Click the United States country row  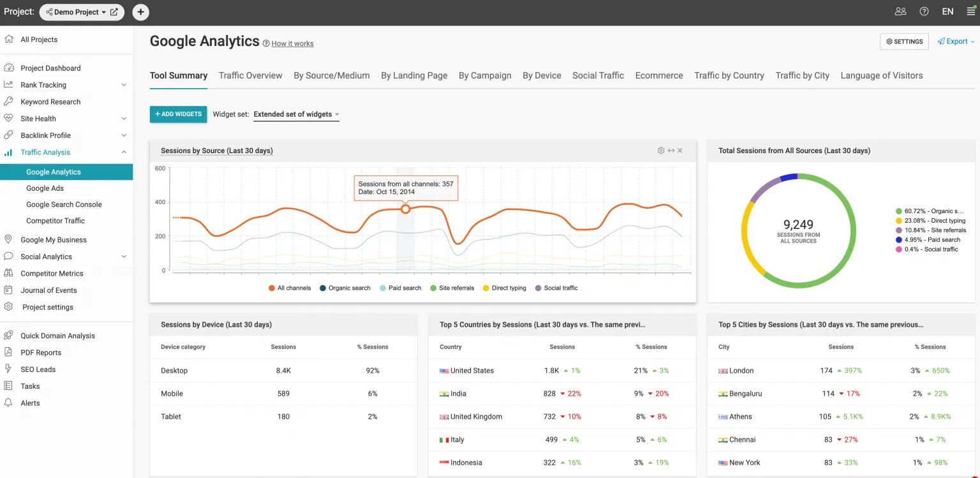(x=562, y=371)
